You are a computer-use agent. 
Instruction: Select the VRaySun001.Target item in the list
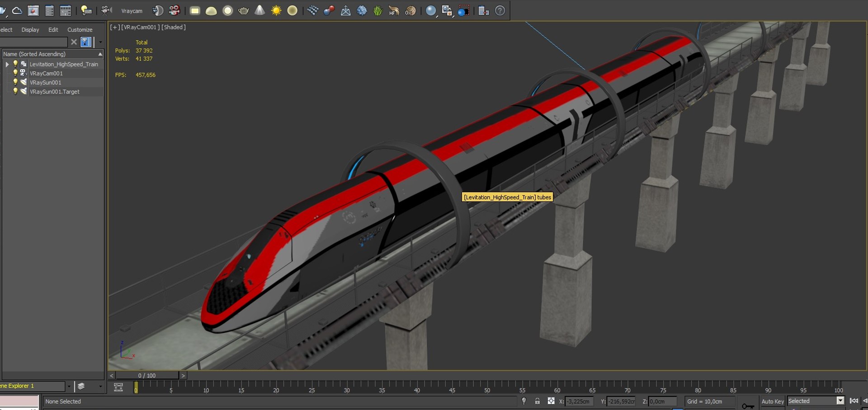coord(55,91)
